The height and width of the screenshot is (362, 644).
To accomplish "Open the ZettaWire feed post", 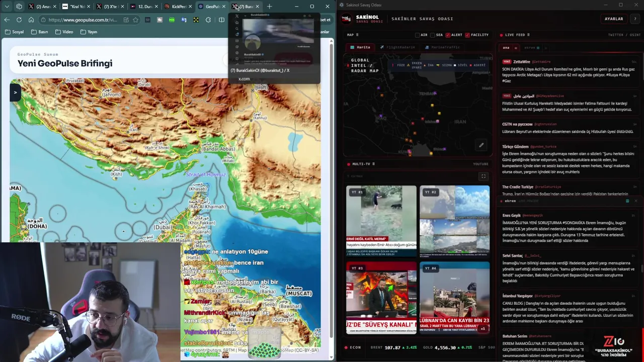I will point(569,71).
